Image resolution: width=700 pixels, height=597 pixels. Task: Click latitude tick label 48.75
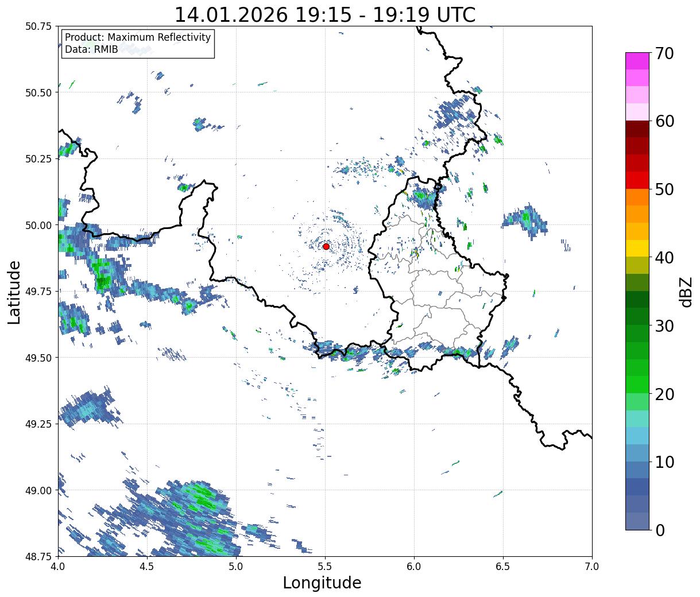coord(38,556)
